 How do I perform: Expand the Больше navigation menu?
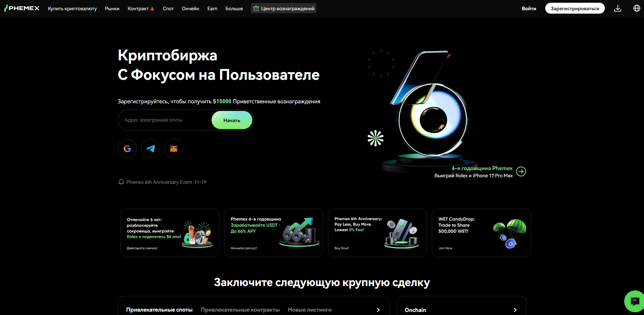[x=234, y=8]
